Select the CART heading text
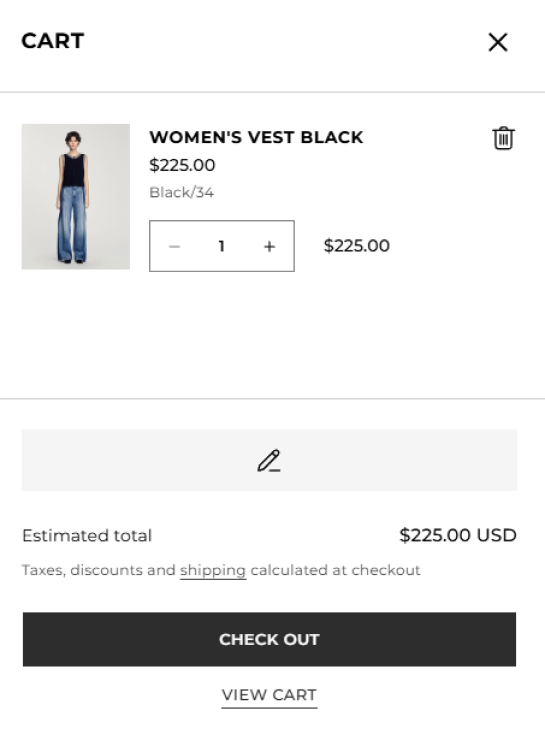This screenshot has width=545, height=752. [x=53, y=41]
